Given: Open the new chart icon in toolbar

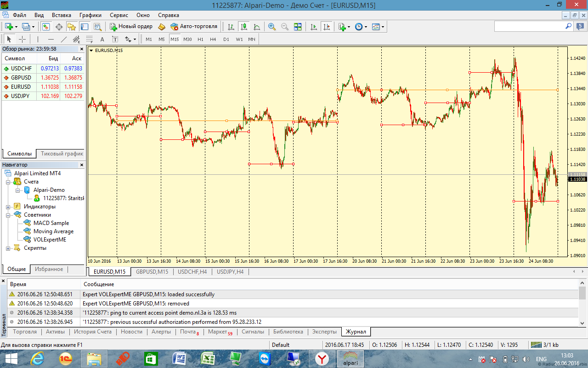Looking at the screenshot, I should tap(9, 27).
